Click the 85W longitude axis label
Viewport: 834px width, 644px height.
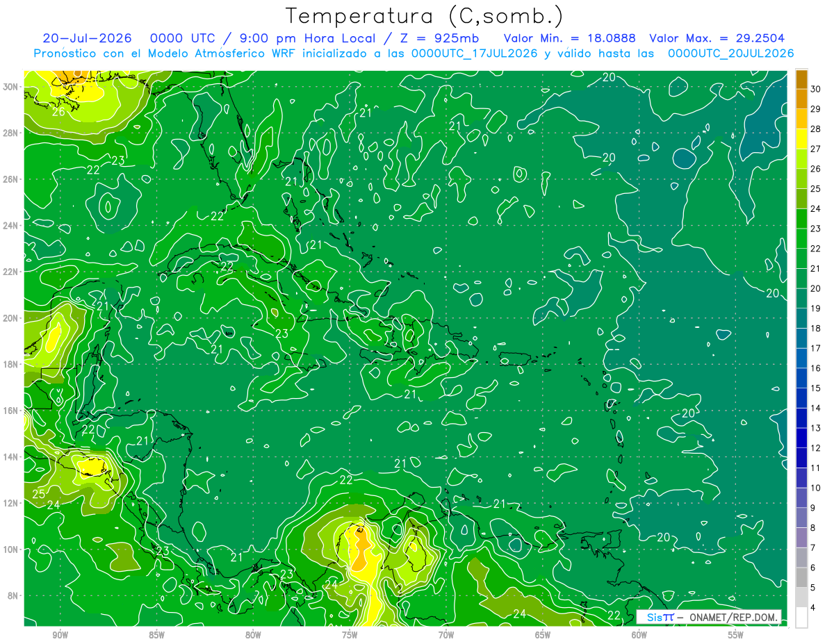(x=156, y=635)
